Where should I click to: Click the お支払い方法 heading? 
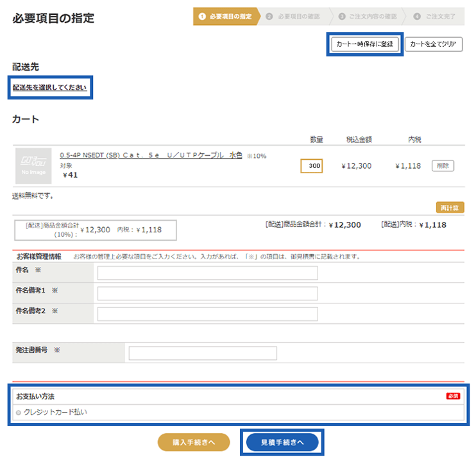click(35, 397)
